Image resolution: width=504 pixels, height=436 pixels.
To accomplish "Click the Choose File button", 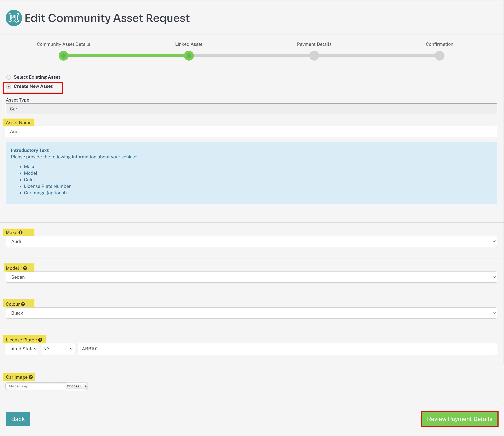I will (77, 386).
